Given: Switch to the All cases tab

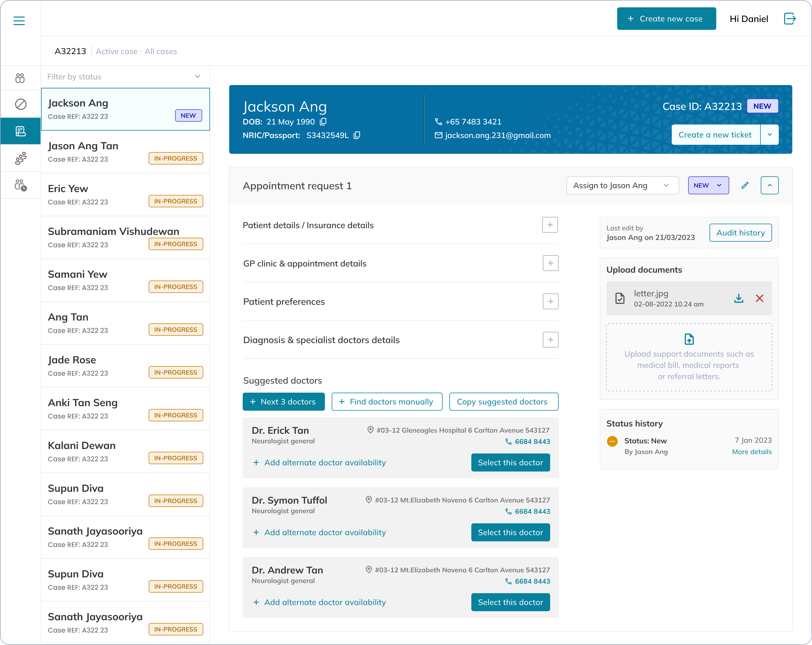Looking at the screenshot, I should [161, 51].
